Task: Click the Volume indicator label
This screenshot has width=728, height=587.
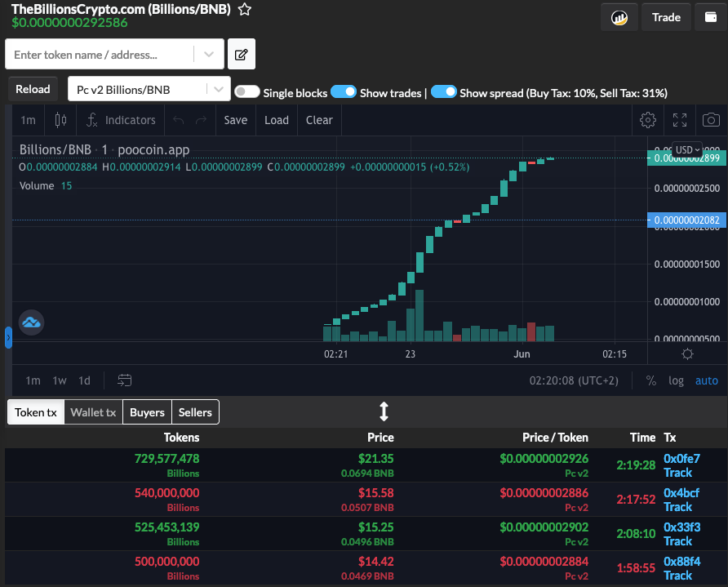Action: point(37,186)
